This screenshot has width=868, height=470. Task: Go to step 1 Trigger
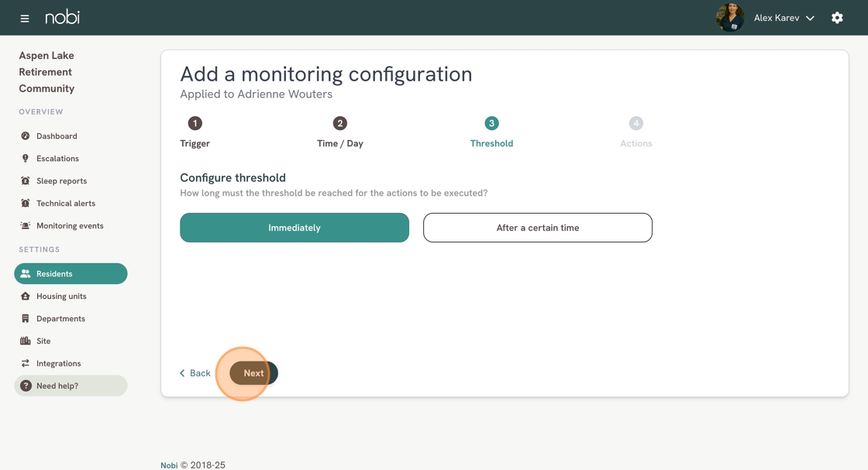195,132
